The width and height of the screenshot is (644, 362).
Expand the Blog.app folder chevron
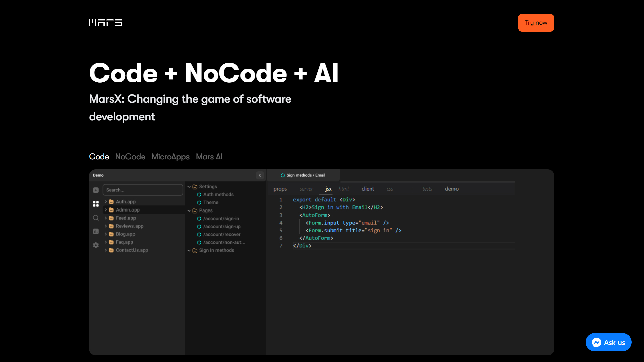[106, 234]
